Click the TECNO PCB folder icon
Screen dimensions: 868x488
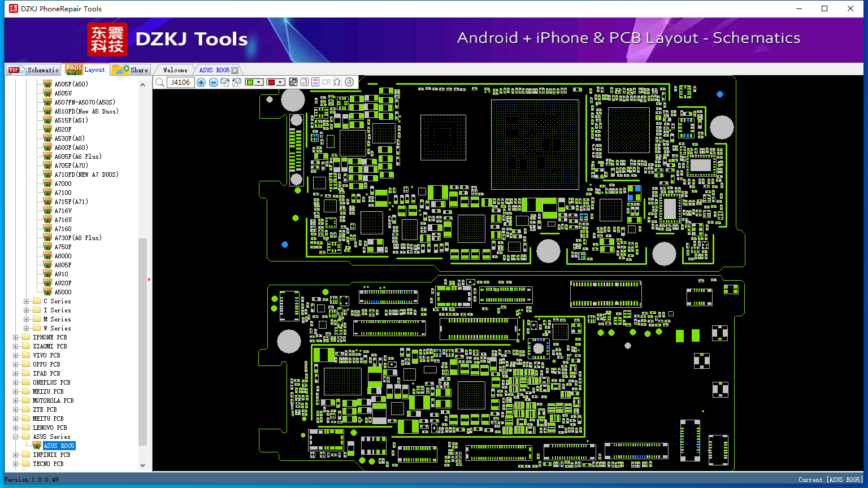click(26, 464)
